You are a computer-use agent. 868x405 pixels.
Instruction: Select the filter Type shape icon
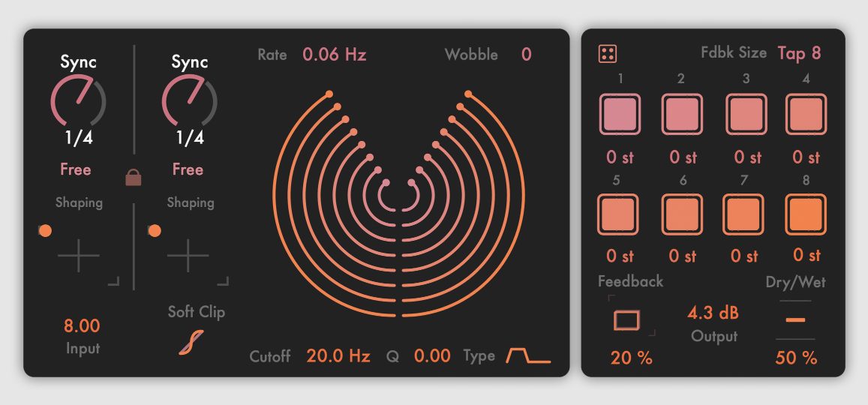pyautogui.click(x=527, y=355)
